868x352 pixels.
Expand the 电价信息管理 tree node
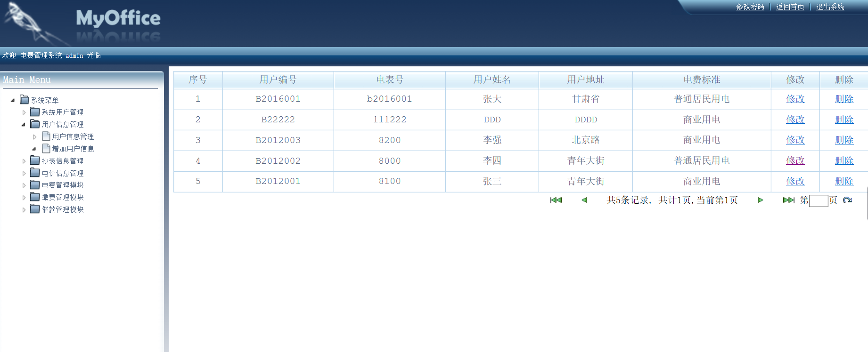pyautogui.click(x=24, y=174)
